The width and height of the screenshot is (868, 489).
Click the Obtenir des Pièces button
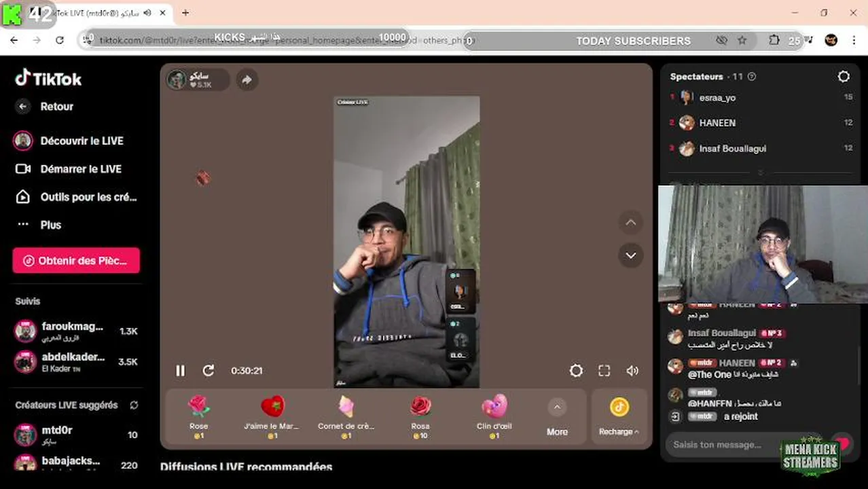click(76, 260)
